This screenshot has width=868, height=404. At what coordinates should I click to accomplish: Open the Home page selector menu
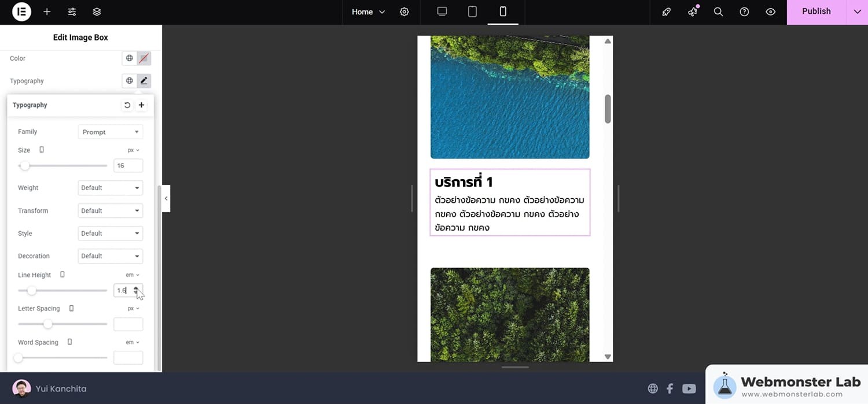pos(368,12)
